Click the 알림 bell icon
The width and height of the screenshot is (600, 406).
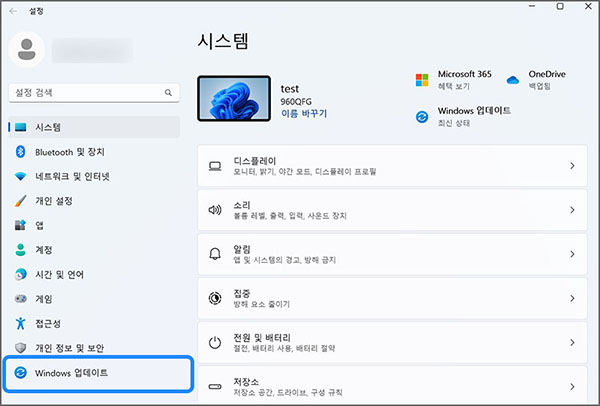click(215, 254)
